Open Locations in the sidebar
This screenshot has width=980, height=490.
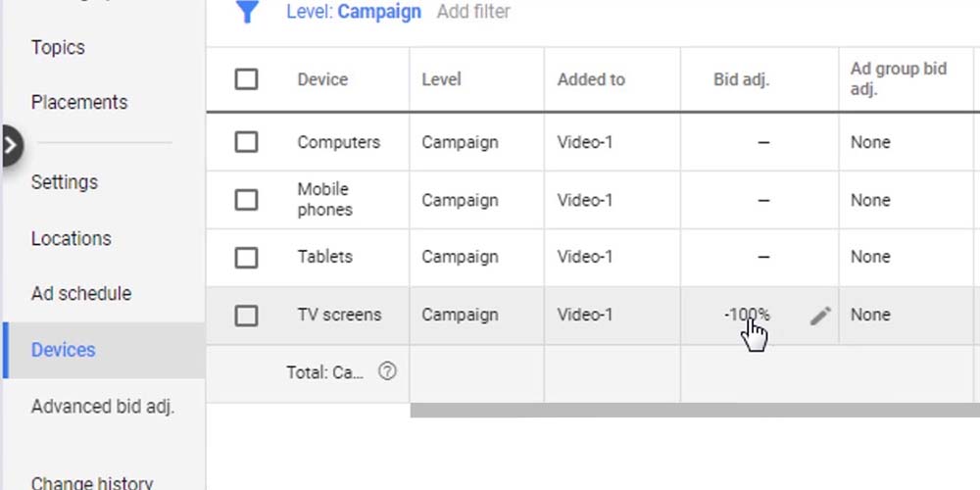click(72, 238)
